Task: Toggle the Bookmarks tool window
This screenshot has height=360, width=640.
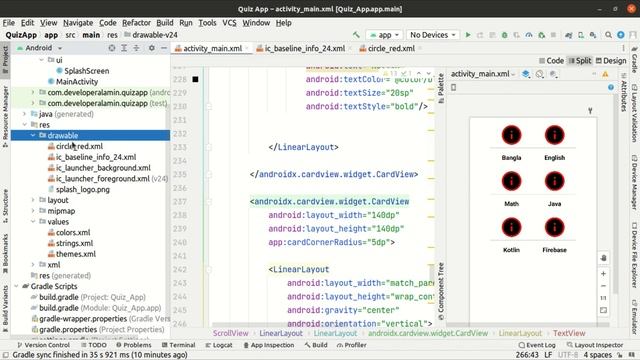Action: coord(5,253)
